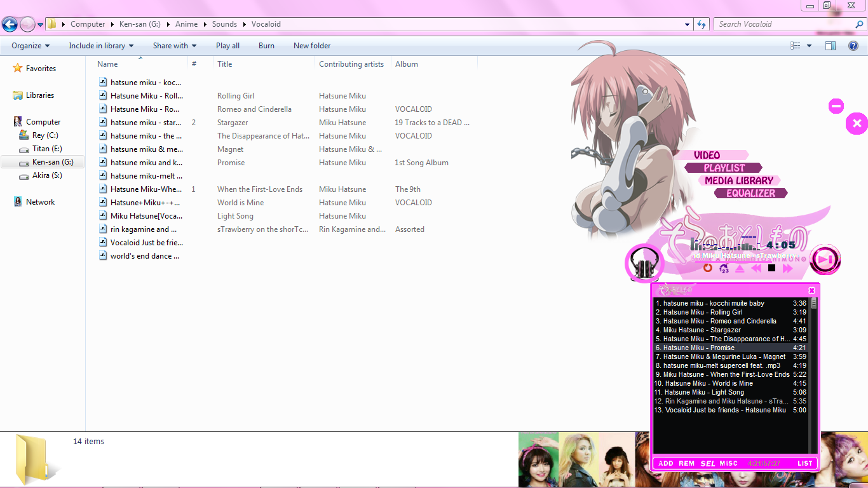Screen dimensions: 868x488
Task: Stop playback with the black square
Action: pyautogui.click(x=772, y=268)
